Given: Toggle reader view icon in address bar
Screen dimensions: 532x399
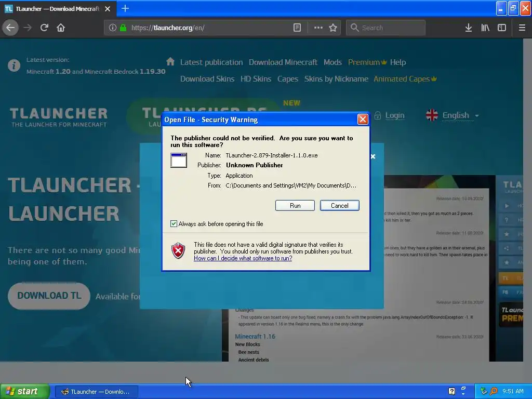Looking at the screenshot, I should click(x=297, y=28).
